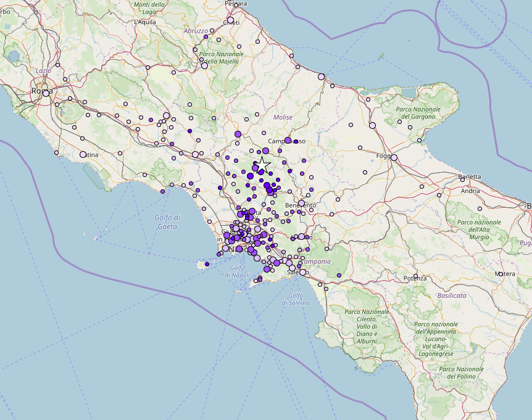
Task: Click the Golfo di Gaeta label
Action: tap(167, 222)
